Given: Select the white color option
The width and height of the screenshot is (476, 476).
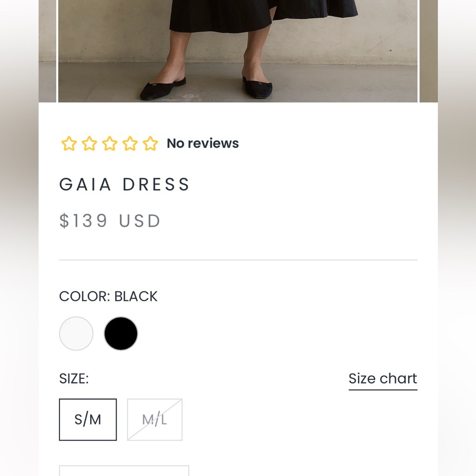Looking at the screenshot, I should coord(76,333).
